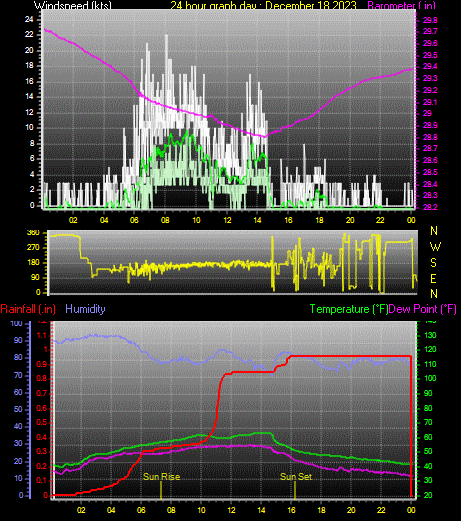Image resolution: width=461 pixels, height=521 pixels.
Task: Click the 24 windspeed scale value
Action: coord(29,19)
